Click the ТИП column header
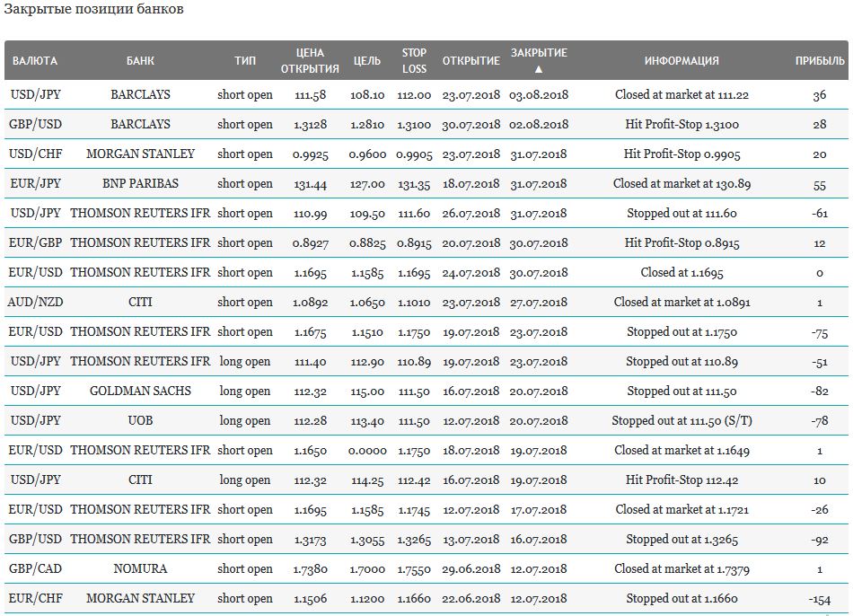The height and width of the screenshot is (616, 853). pyautogui.click(x=245, y=61)
